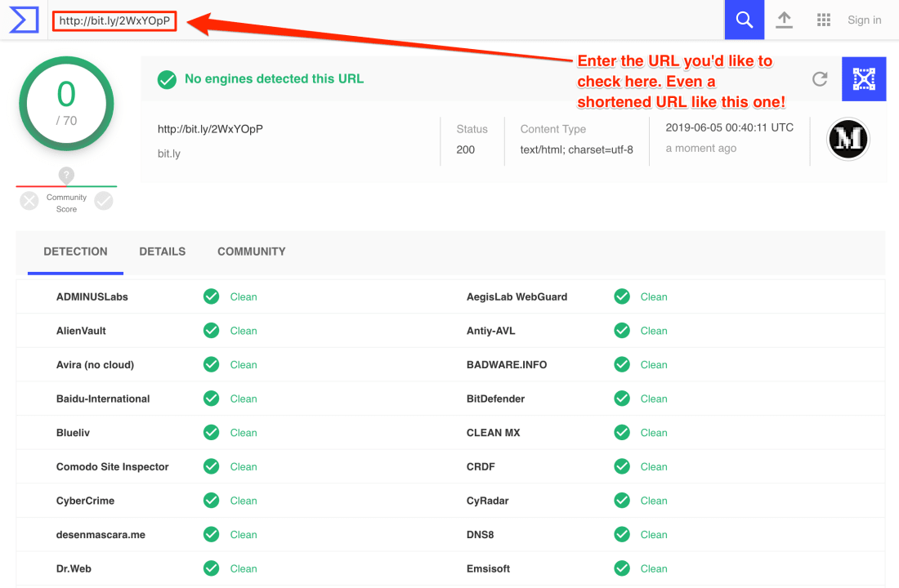The image size is (899, 588).
Task: Switch to the DETAILS tab
Action: click(x=163, y=252)
